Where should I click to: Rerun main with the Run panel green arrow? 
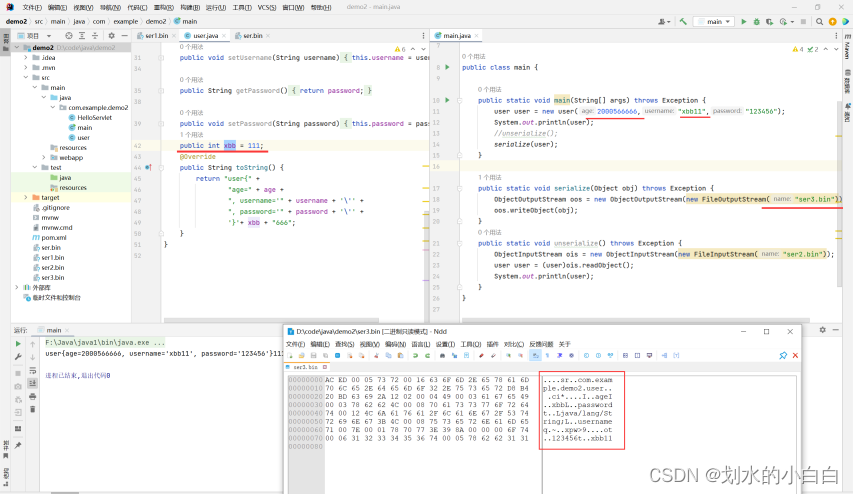coord(18,344)
